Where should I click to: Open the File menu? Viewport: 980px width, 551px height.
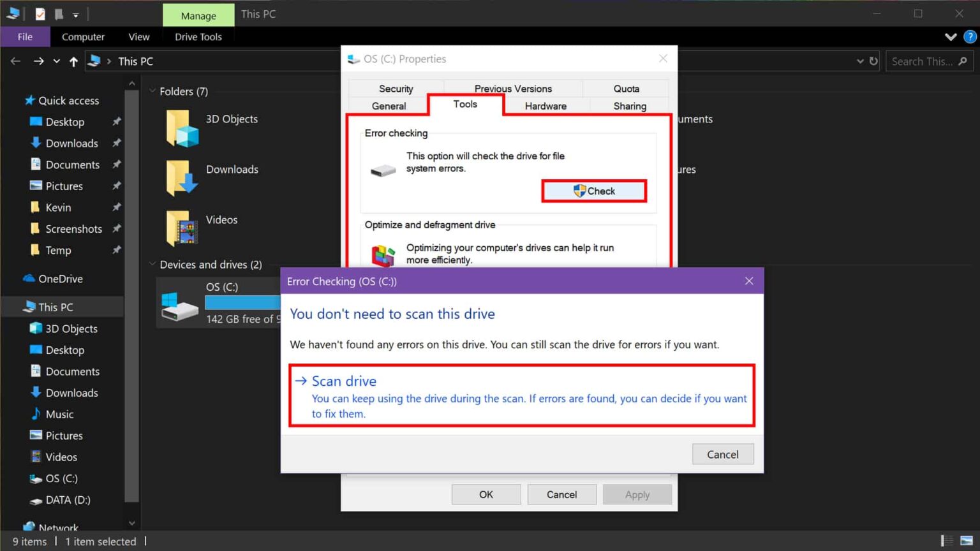click(x=25, y=36)
